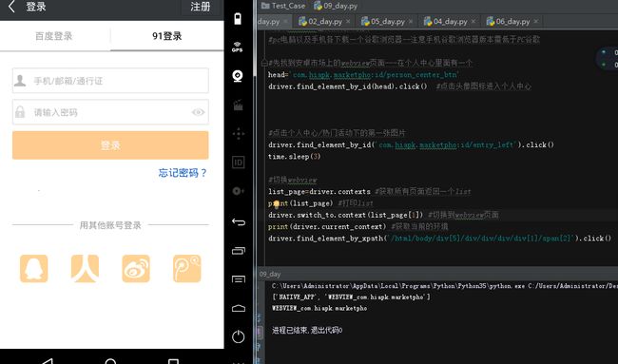Focus the 请输入密码 password field
The height and width of the screenshot is (364, 618).
coord(110,112)
